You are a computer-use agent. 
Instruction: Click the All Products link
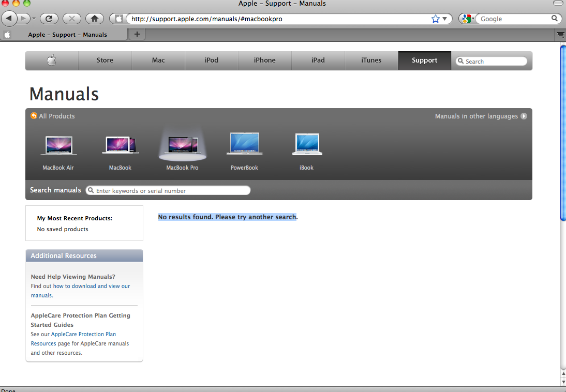(57, 116)
